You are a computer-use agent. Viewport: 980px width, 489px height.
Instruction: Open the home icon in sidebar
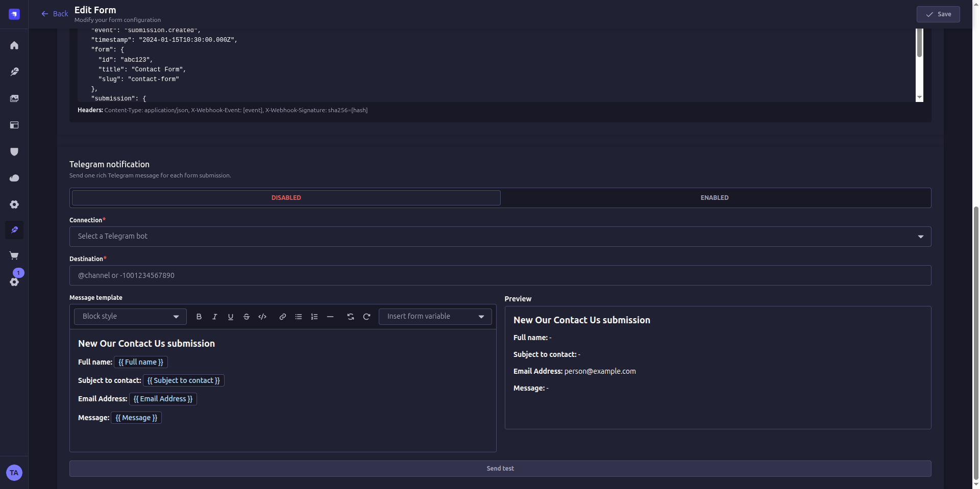14,45
